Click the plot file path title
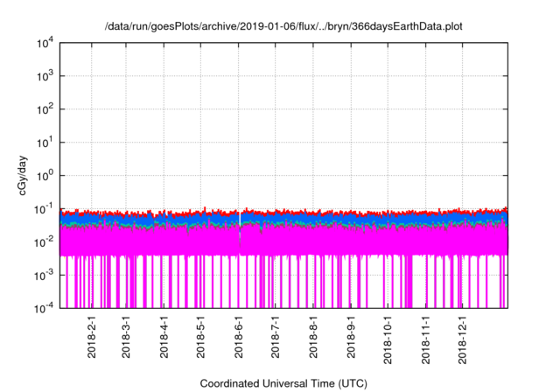 (283, 26)
